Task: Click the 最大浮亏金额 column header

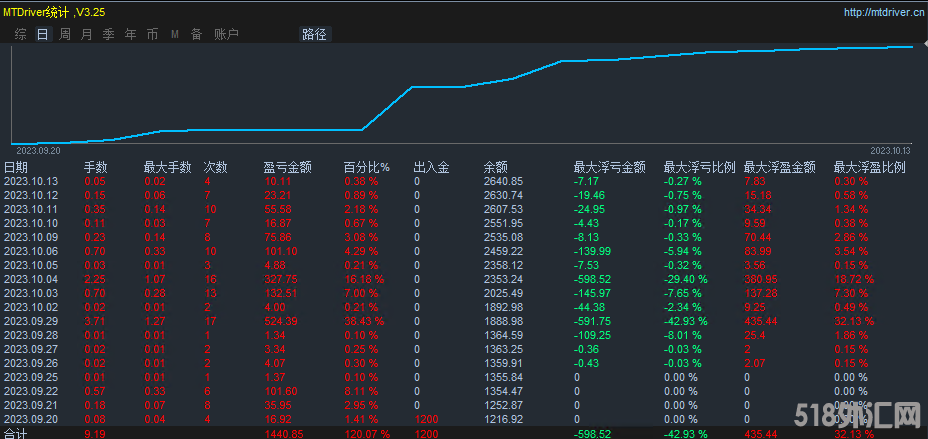Action: point(608,167)
